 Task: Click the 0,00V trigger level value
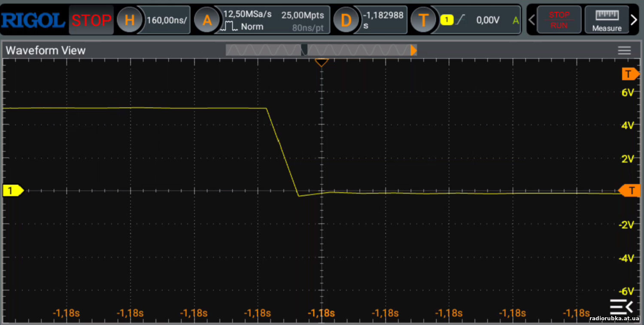click(x=488, y=20)
